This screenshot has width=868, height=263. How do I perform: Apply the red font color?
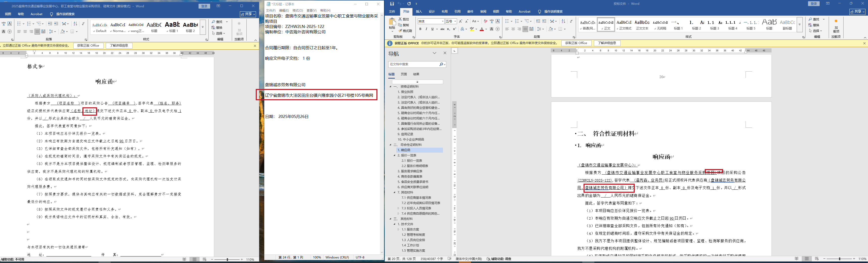point(481,29)
